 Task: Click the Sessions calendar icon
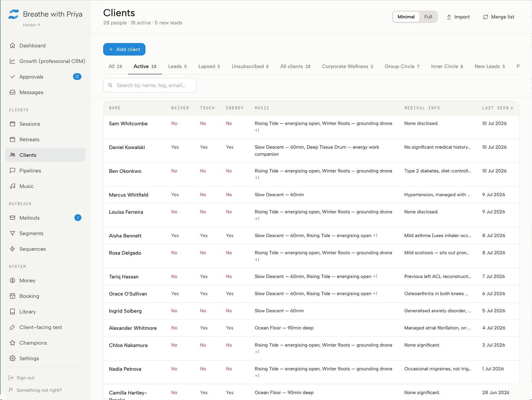pos(13,124)
